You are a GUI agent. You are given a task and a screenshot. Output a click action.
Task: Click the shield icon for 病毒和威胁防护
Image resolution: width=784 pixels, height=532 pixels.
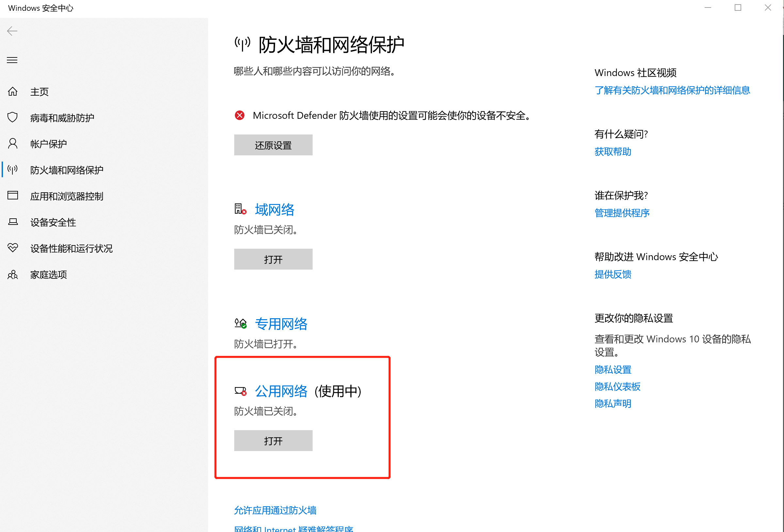(x=12, y=117)
